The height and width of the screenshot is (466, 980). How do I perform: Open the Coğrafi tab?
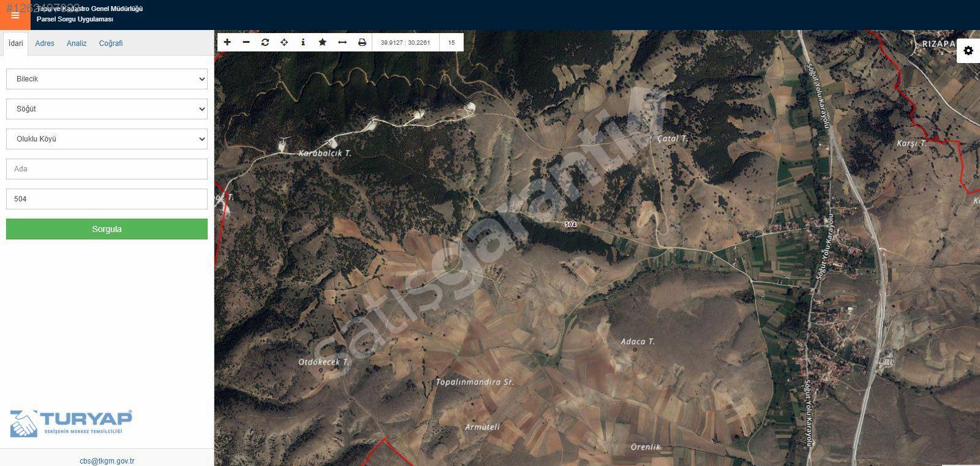tap(111, 43)
